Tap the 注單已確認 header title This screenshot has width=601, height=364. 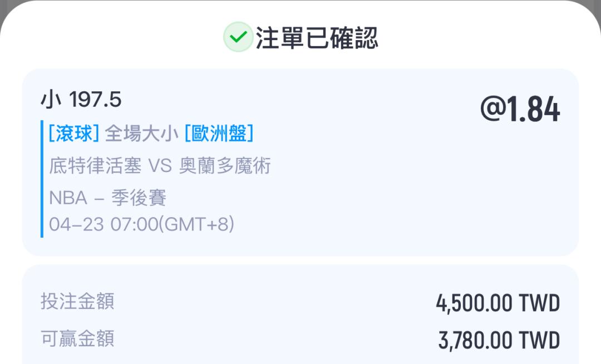click(x=317, y=38)
